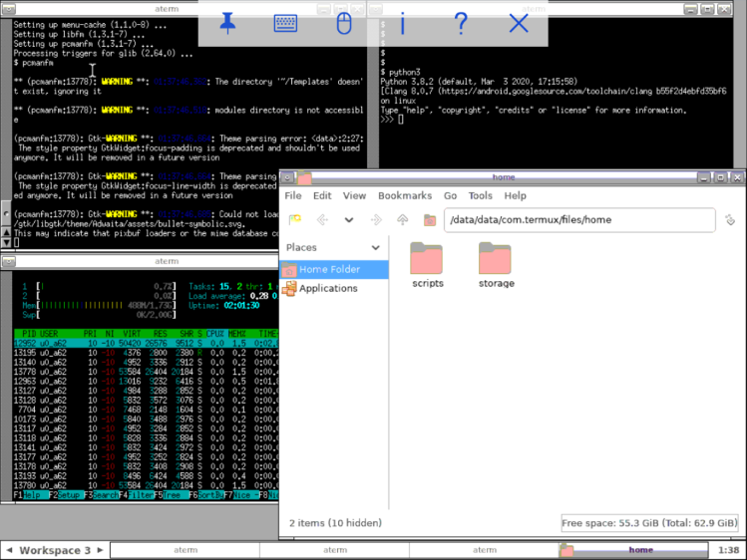Open the on-screen keyboard icon

click(x=285, y=24)
